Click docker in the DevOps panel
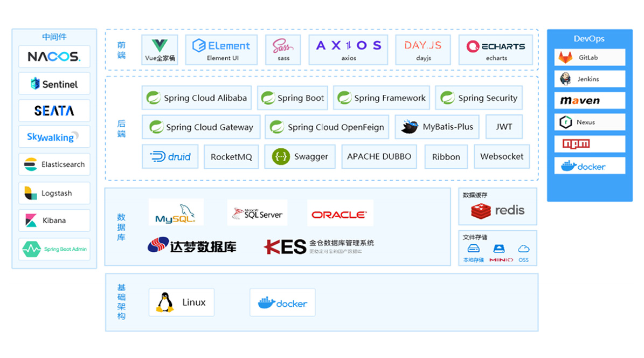Image resolution: width=644 pixels, height=358 pixels. [590, 166]
